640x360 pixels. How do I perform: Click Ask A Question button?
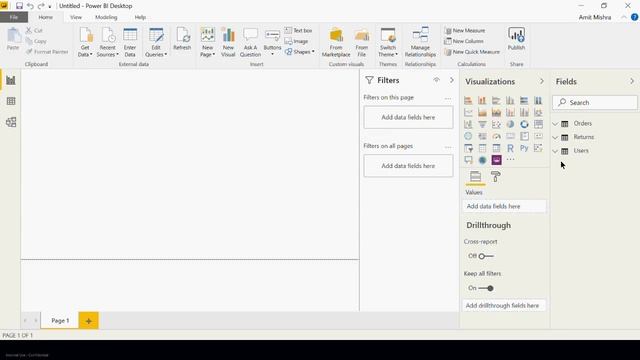tap(250, 42)
